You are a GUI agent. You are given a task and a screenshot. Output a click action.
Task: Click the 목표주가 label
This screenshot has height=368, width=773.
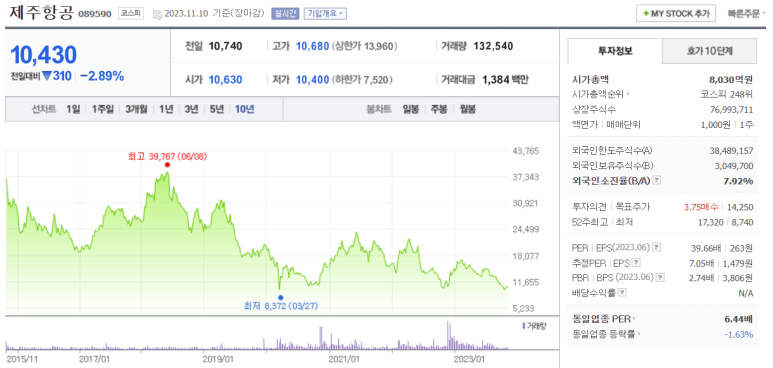pyautogui.click(x=633, y=207)
